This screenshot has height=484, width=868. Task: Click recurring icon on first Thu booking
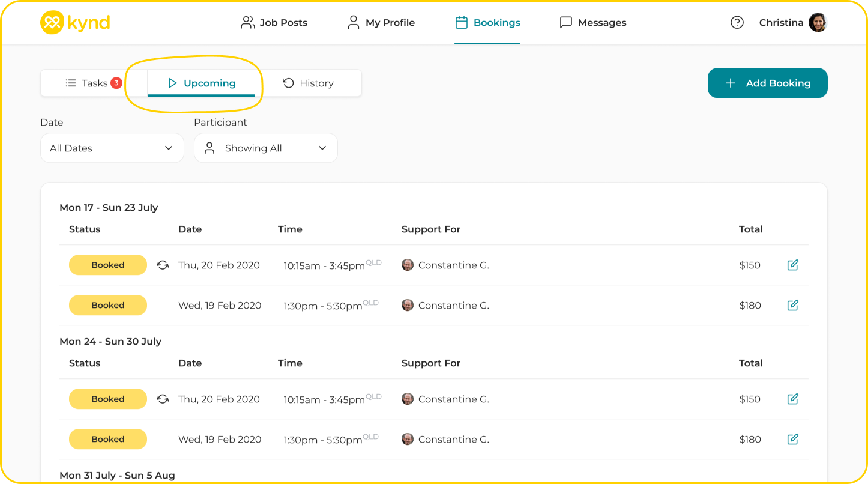163,265
